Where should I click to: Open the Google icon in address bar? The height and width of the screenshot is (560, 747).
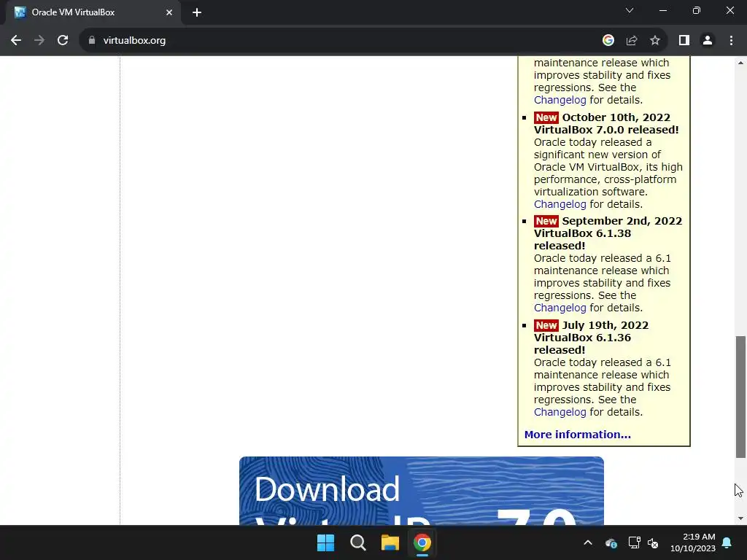tap(608, 41)
